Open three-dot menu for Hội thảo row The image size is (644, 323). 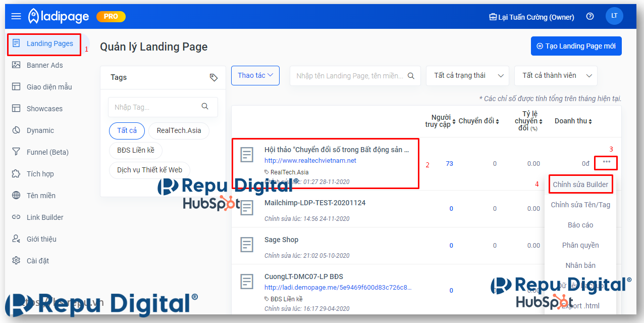click(606, 162)
